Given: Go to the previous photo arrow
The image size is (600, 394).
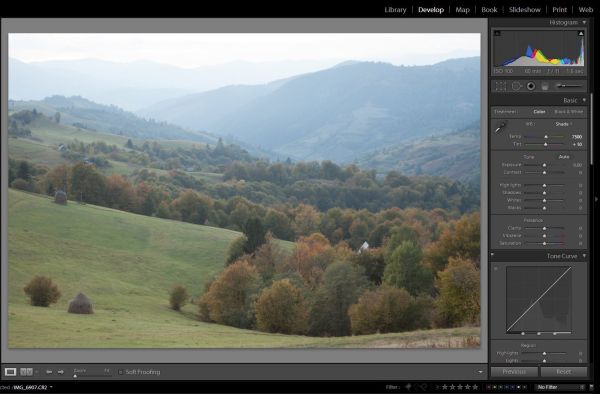Looking at the screenshot, I should click(x=49, y=372).
